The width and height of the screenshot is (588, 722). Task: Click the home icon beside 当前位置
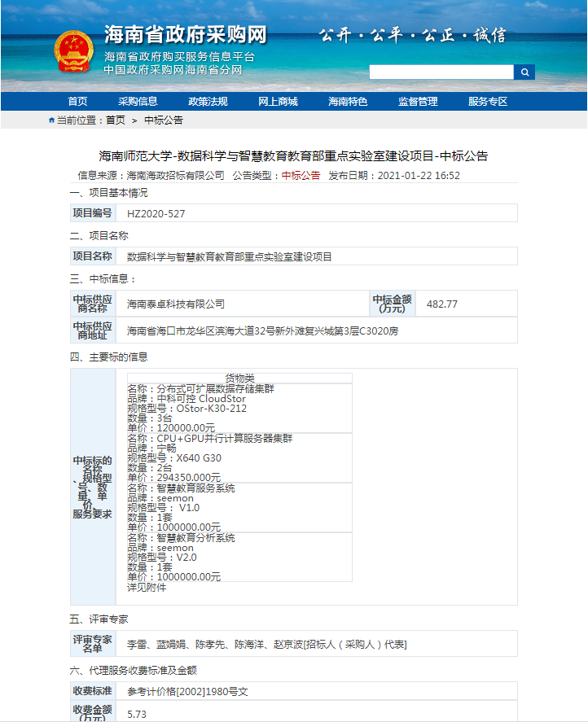click(51, 120)
